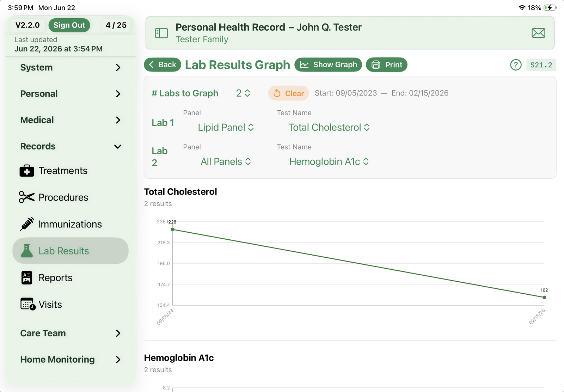Click the 228 cholesterol data point
The image size is (564, 392).
point(172,229)
